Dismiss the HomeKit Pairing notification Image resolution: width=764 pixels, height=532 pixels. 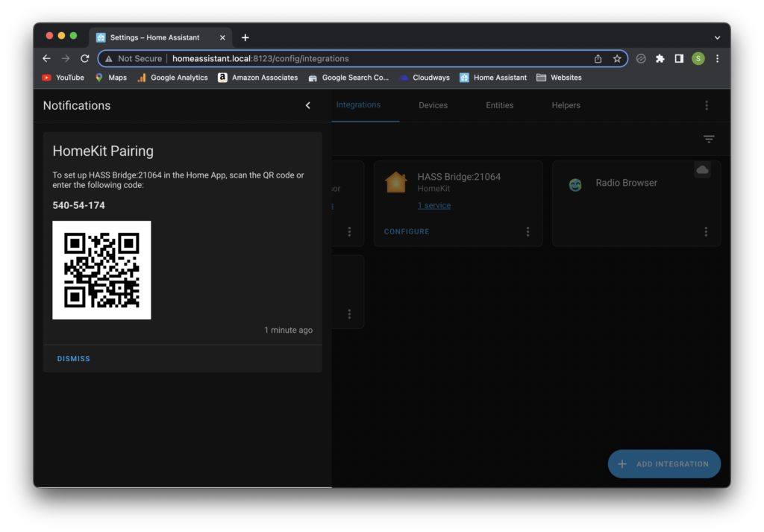click(x=73, y=358)
